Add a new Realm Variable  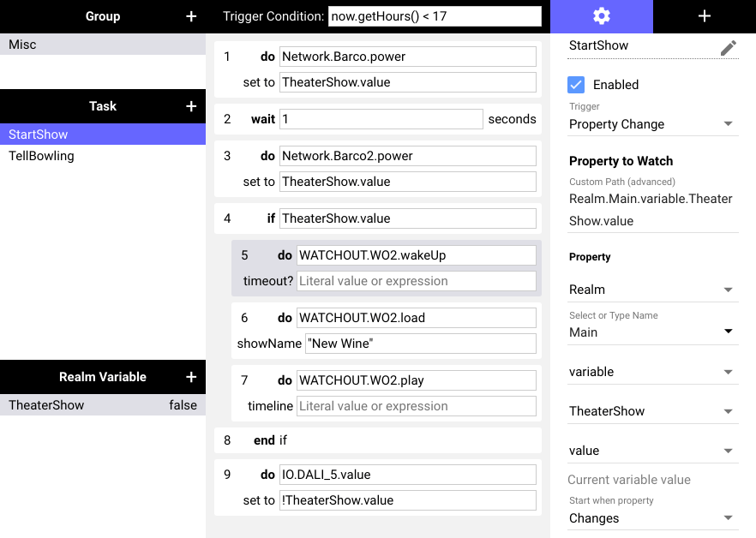pyautogui.click(x=191, y=377)
